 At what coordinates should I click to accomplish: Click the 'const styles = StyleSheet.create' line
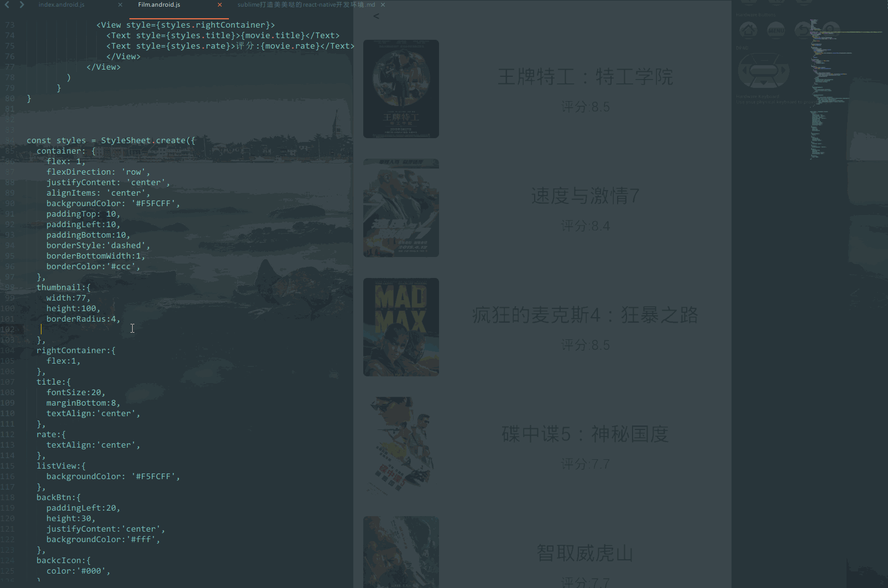click(x=111, y=140)
